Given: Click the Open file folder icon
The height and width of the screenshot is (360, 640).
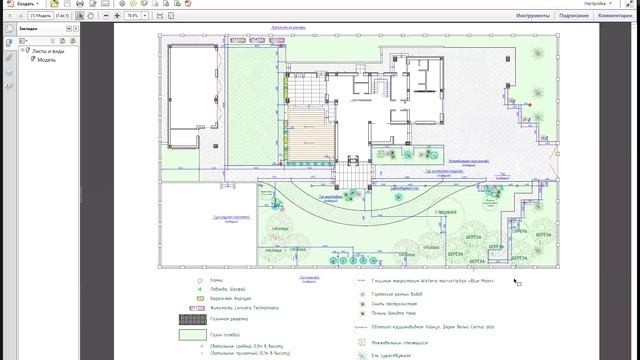Looking at the screenshot, I should (x=54, y=4).
